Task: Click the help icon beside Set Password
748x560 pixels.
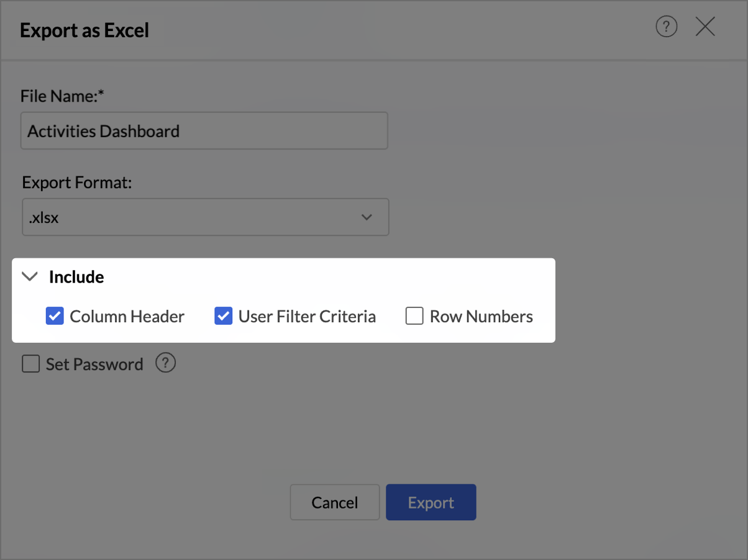Action: (x=165, y=363)
